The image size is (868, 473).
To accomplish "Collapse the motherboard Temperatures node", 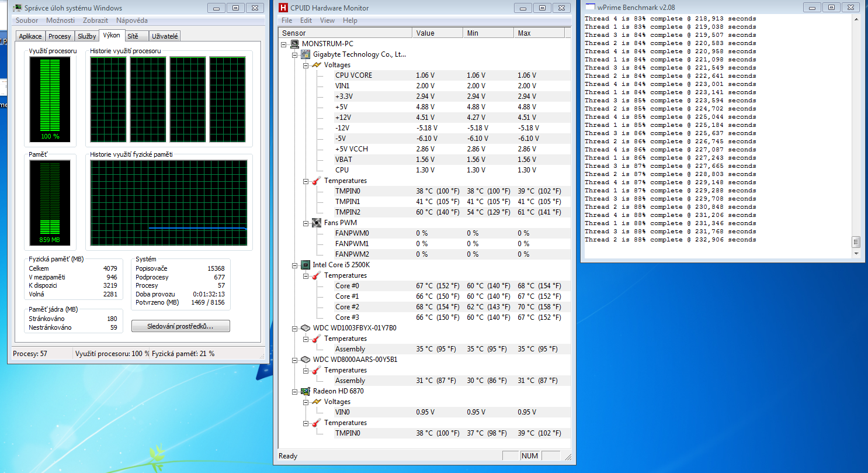I will 305,181.
